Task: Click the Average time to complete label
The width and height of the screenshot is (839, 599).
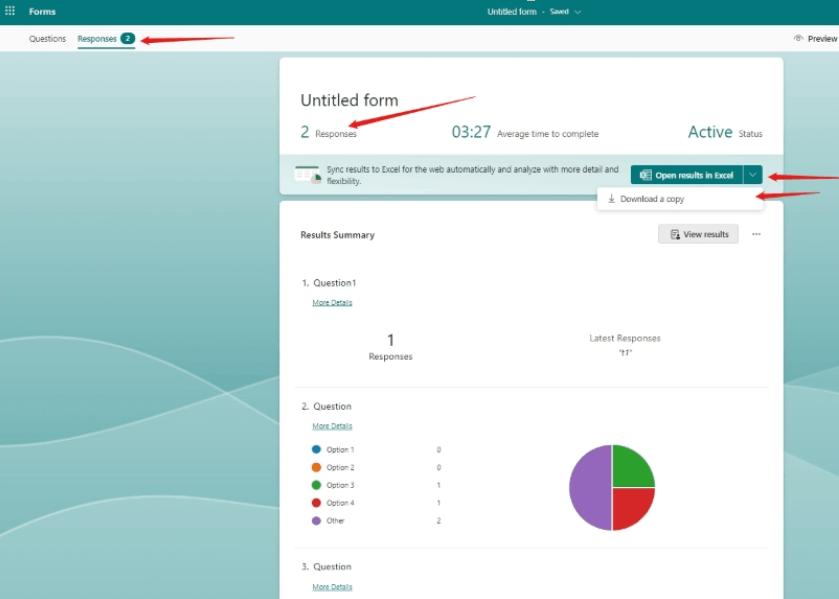Action: click(548, 134)
